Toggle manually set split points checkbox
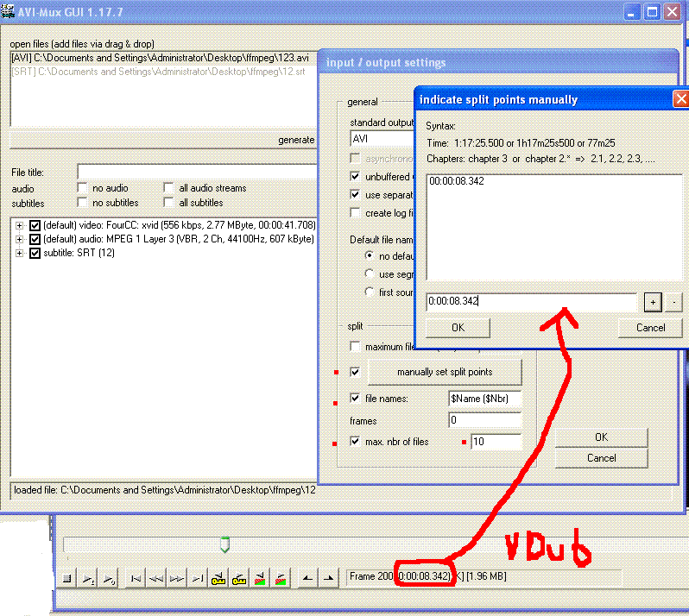 coord(355,372)
